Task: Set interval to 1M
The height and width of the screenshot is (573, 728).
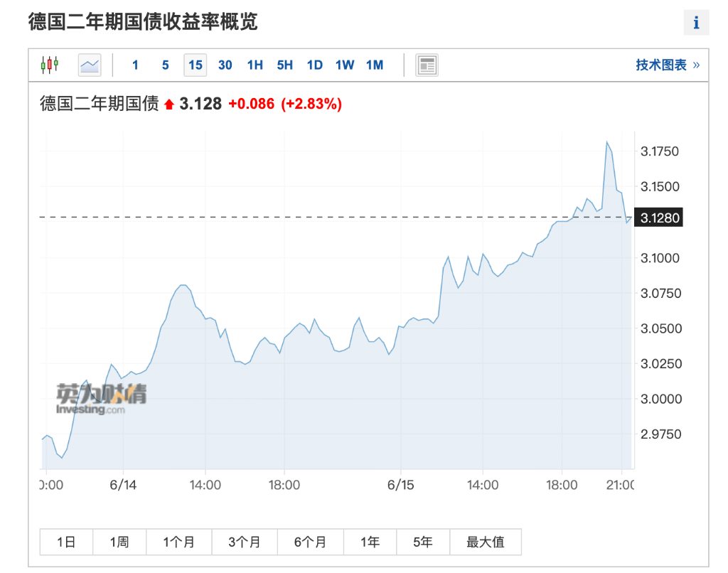Action: (375, 65)
